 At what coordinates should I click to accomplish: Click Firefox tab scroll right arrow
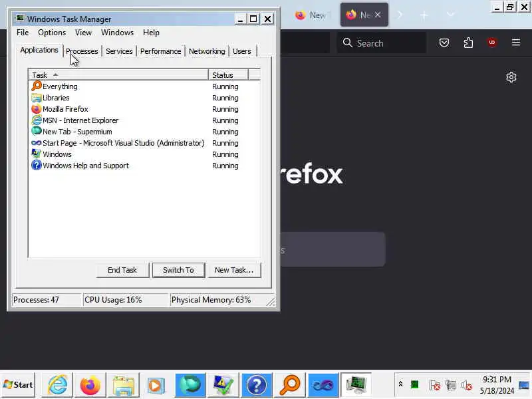coord(400,15)
